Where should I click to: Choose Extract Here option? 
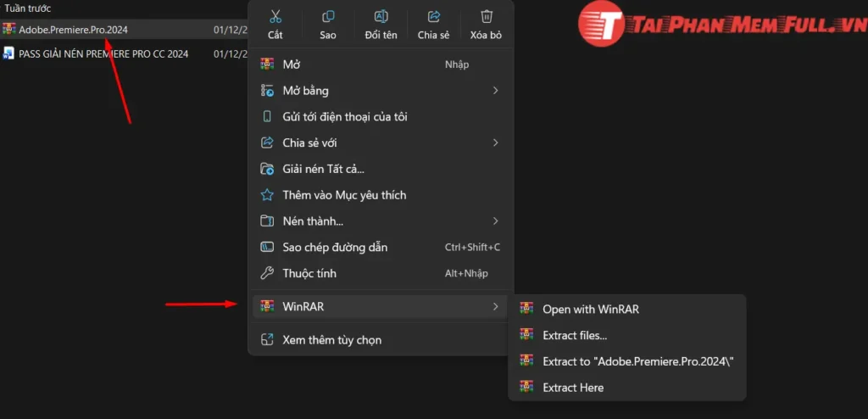tap(627, 387)
